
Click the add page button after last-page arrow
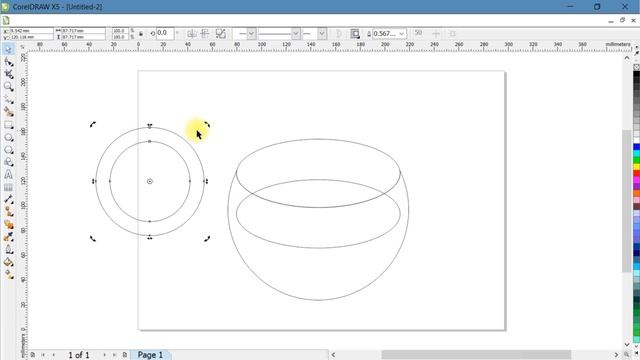point(125,355)
